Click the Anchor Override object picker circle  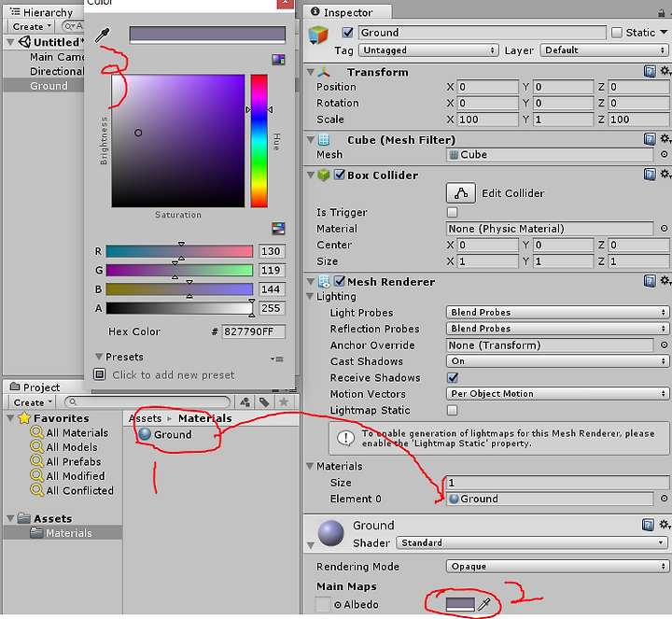(664, 345)
